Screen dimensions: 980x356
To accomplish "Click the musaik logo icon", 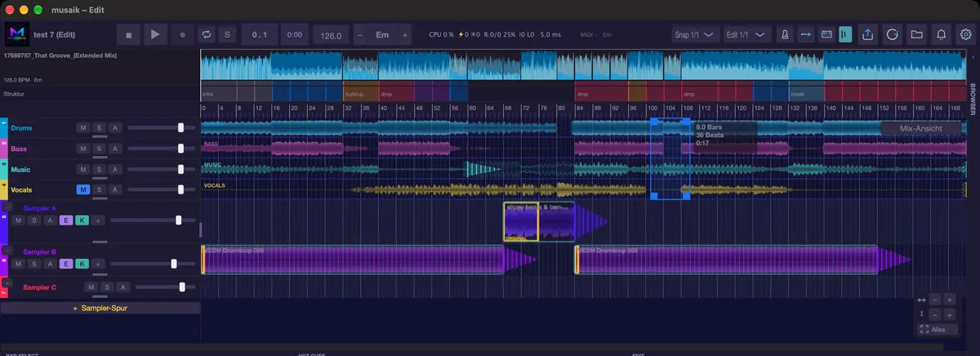I will (16, 35).
